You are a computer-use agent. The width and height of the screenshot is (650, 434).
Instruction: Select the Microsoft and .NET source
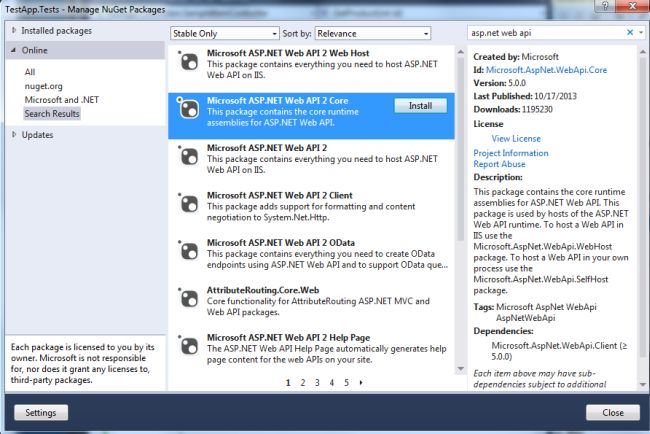pyautogui.click(x=61, y=100)
